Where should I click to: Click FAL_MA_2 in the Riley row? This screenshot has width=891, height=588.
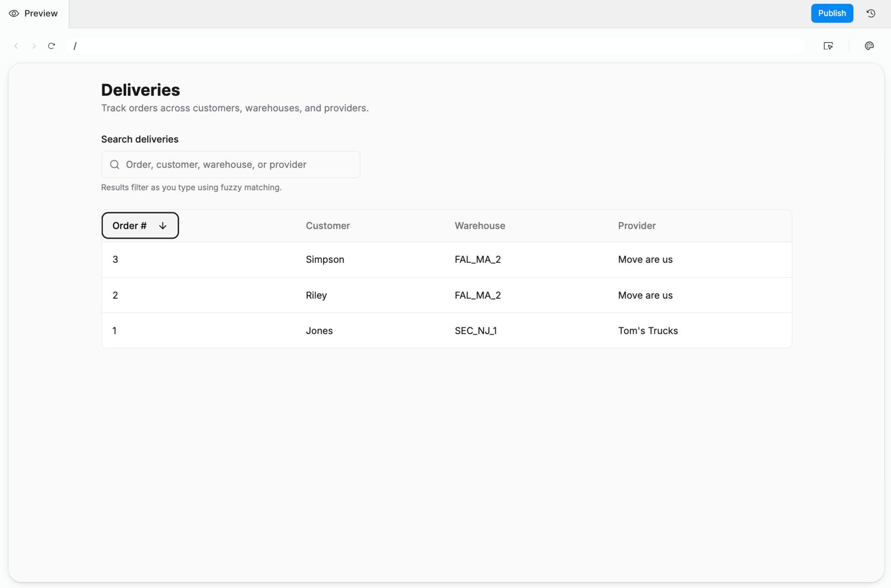(478, 295)
